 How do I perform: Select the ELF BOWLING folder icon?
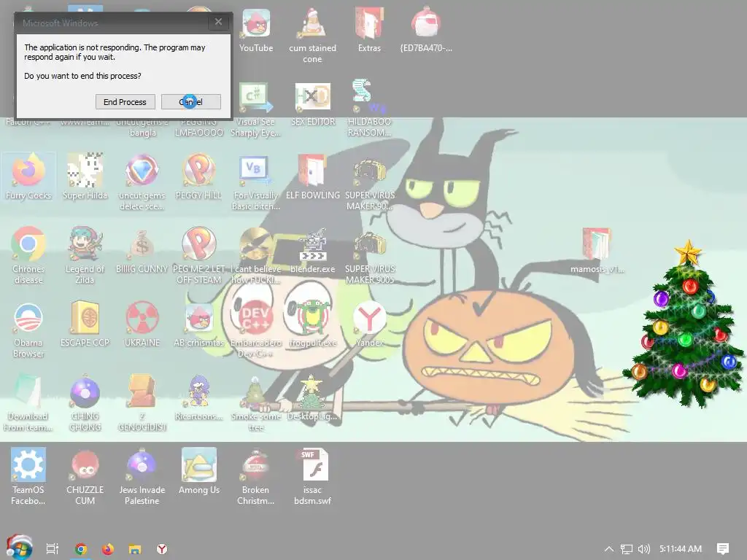pyautogui.click(x=312, y=177)
